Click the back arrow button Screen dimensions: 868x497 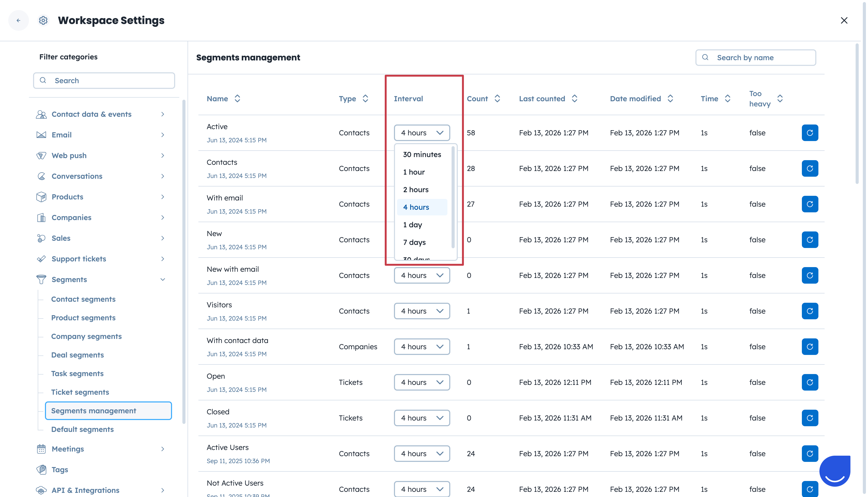coord(18,20)
